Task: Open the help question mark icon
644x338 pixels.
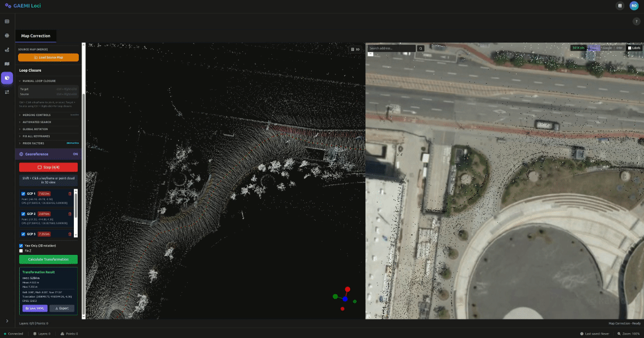Action: coord(636,21)
